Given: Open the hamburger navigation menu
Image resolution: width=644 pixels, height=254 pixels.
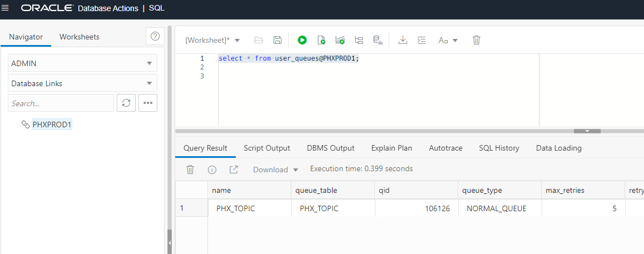Looking at the screenshot, I should 6,8.
